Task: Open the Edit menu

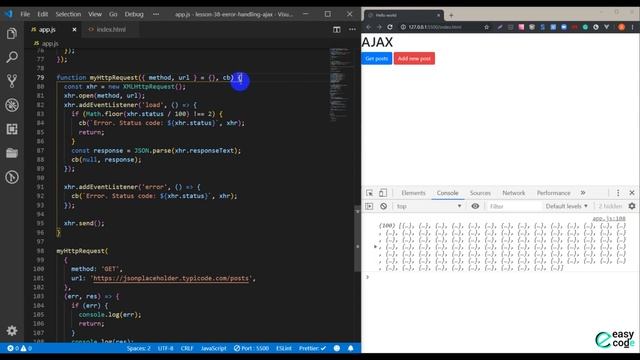Action: (x=42, y=14)
